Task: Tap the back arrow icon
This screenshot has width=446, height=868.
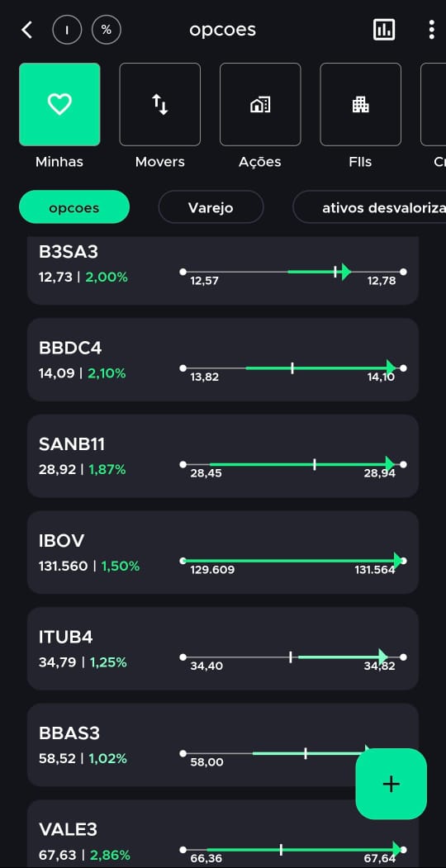Action: pyautogui.click(x=26, y=30)
